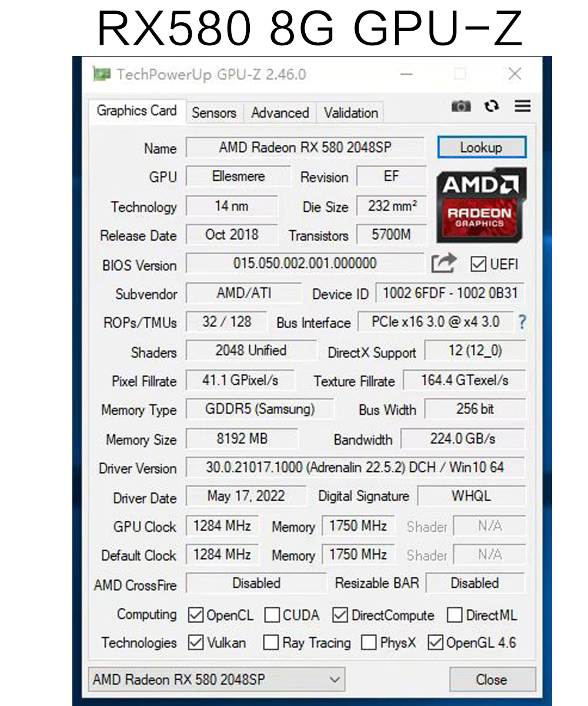This screenshot has height=706, width=588.
Task: Click the Computing label
Action: [147, 615]
